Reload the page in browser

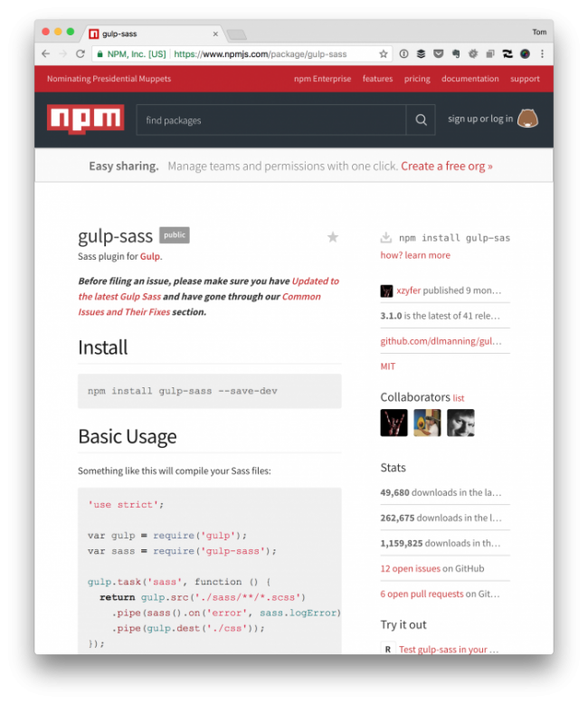coord(81,54)
